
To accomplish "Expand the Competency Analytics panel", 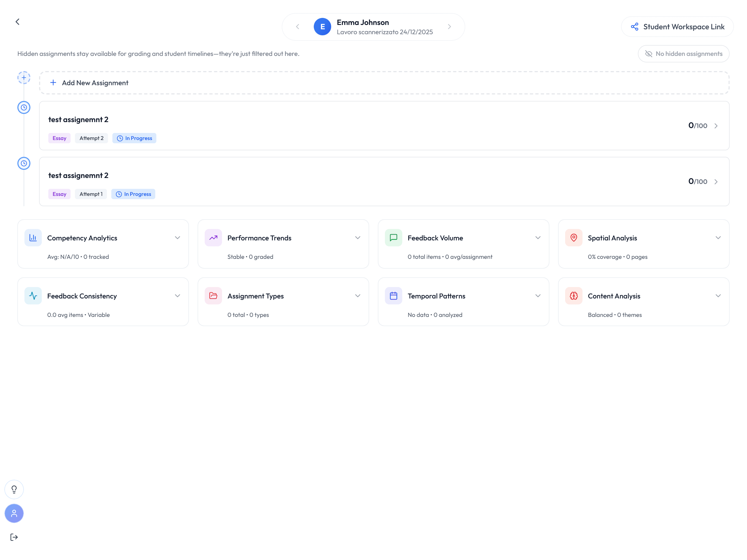I will point(177,238).
